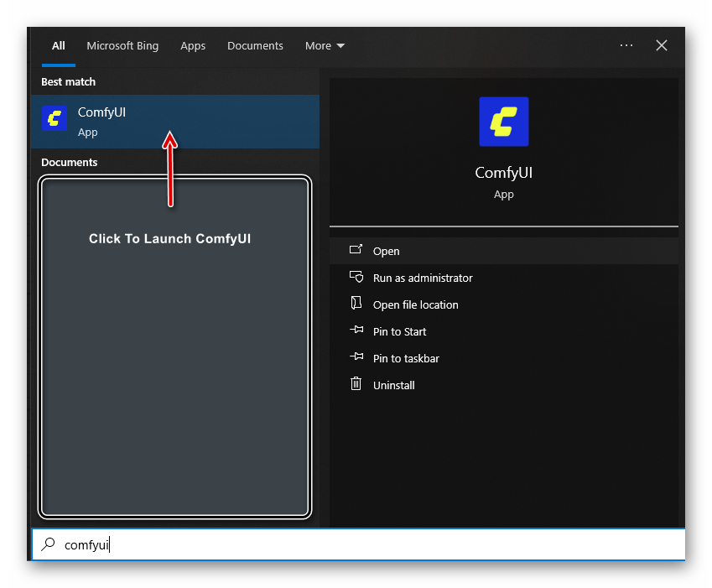Select the All search filter tab

pyautogui.click(x=58, y=46)
